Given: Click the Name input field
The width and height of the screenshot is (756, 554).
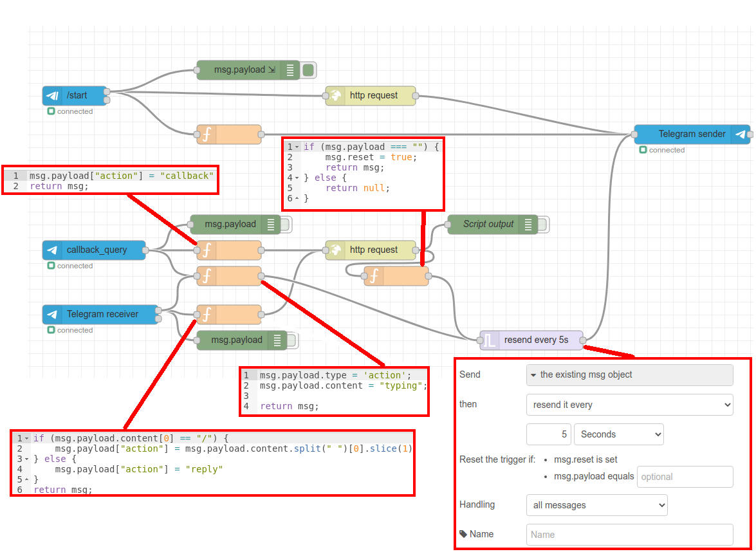Looking at the screenshot, I should (x=629, y=535).
